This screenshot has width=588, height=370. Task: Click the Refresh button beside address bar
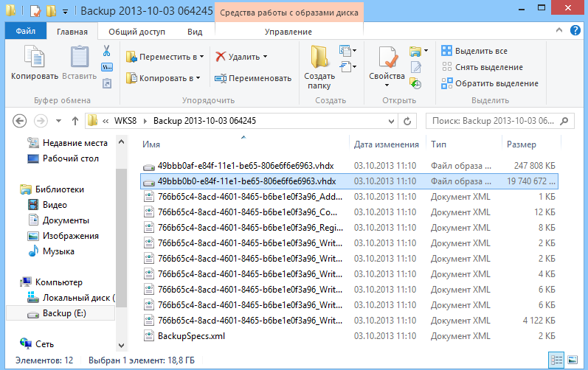[407, 121]
